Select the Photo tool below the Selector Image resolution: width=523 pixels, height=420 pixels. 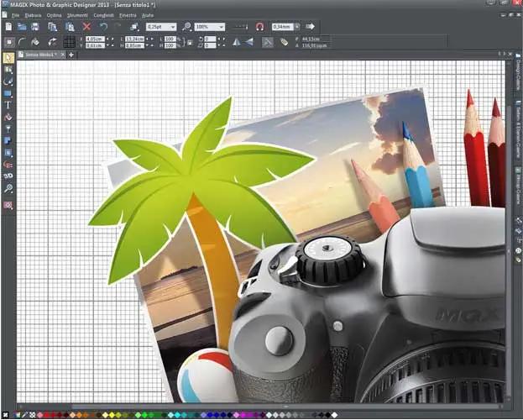point(8,70)
